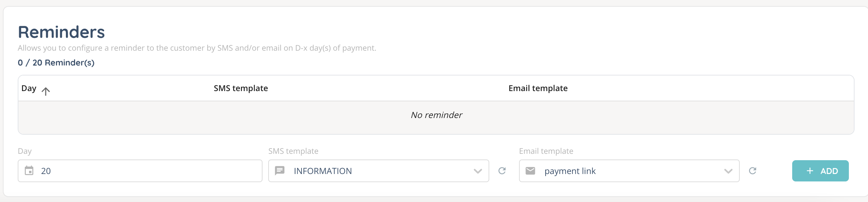This screenshot has height=202, width=868.
Task: Click the calendar icon in Day field
Action: tap(29, 171)
